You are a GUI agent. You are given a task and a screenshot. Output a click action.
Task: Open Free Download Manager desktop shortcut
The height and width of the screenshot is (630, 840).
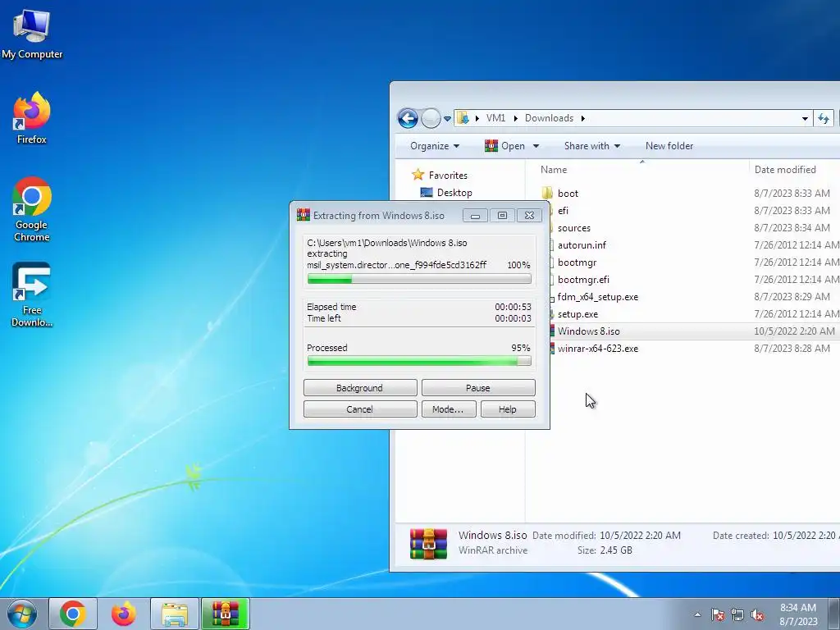tap(32, 295)
